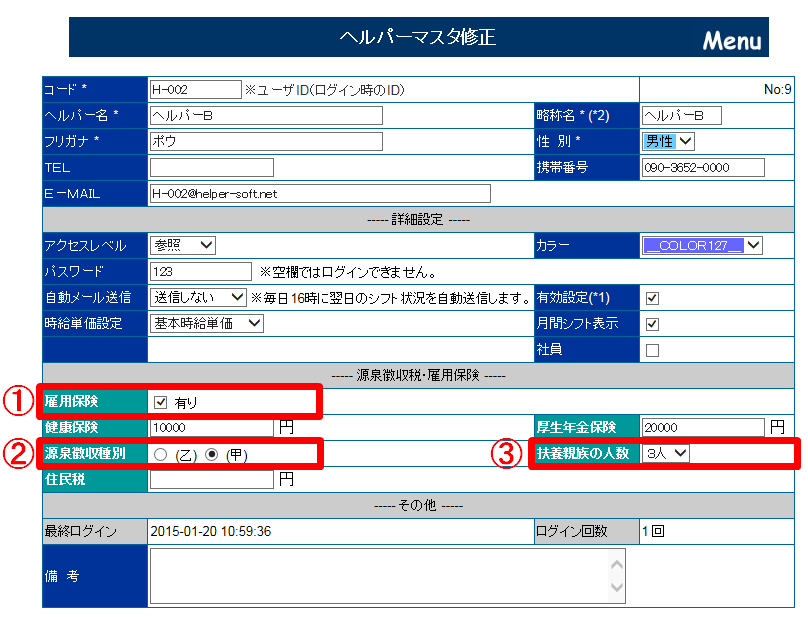Click the 備考 scrollbar down arrow
808x617 pixels.
(x=617, y=588)
